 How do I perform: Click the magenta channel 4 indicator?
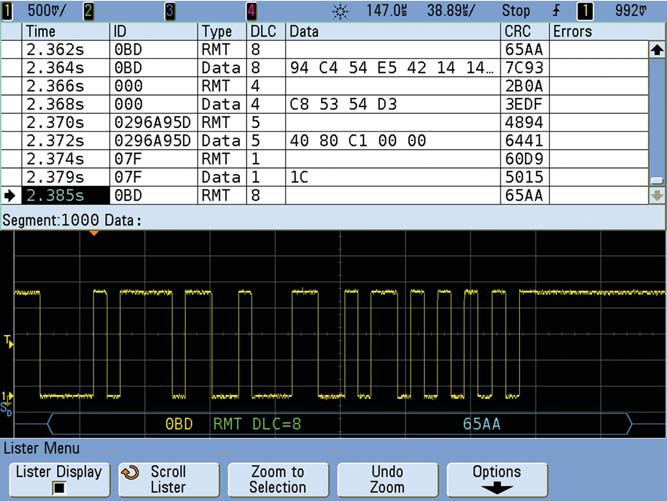250,11
